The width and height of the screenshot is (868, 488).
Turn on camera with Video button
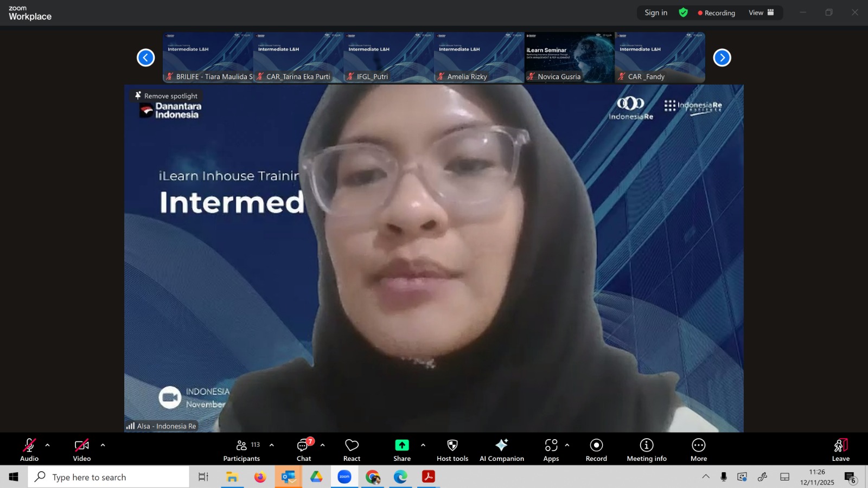(82, 450)
